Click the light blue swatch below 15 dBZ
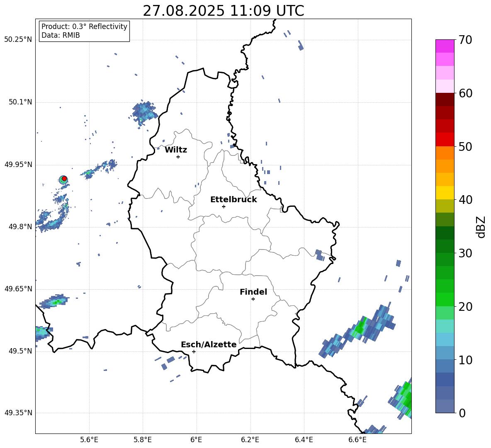 tap(445, 339)
